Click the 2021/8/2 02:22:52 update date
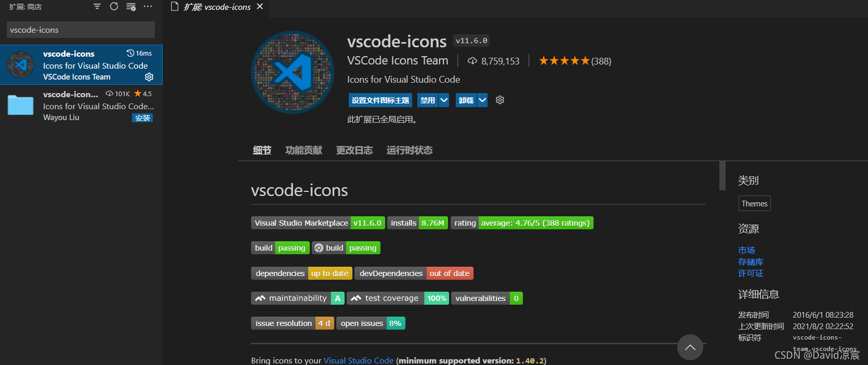Screen dimensions: 868x365 click(823, 326)
